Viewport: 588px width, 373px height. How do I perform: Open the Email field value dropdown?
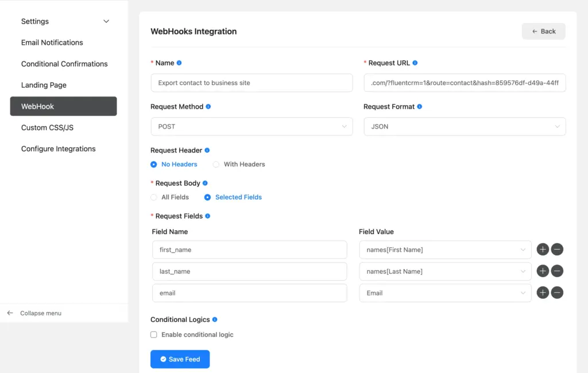pyautogui.click(x=445, y=293)
